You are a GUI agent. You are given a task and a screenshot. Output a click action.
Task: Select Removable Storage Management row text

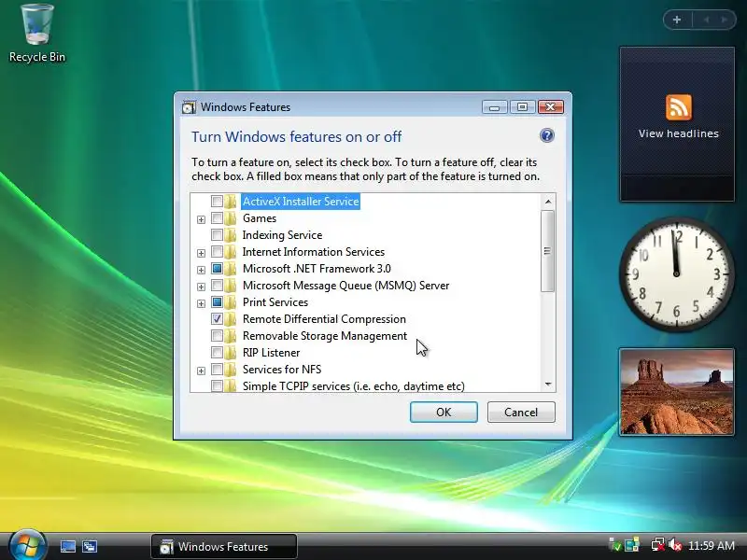click(x=324, y=336)
